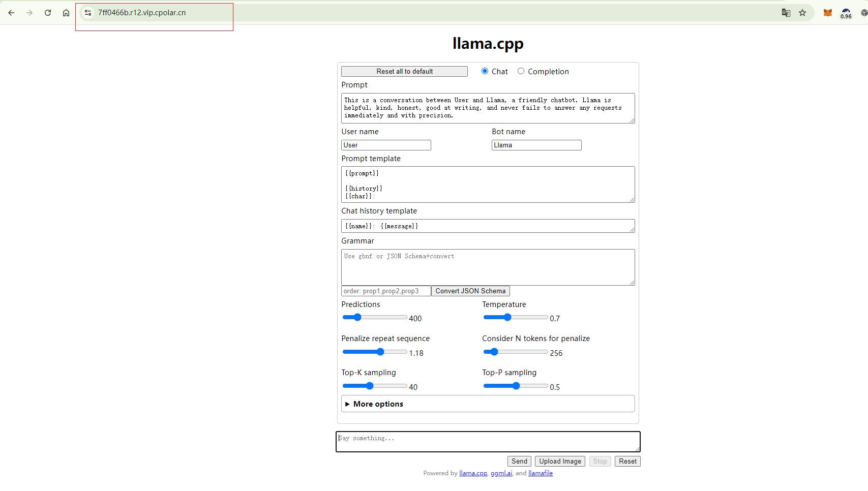Open the MetaMask fox extension
This screenshot has width=868, height=491.
(828, 13)
